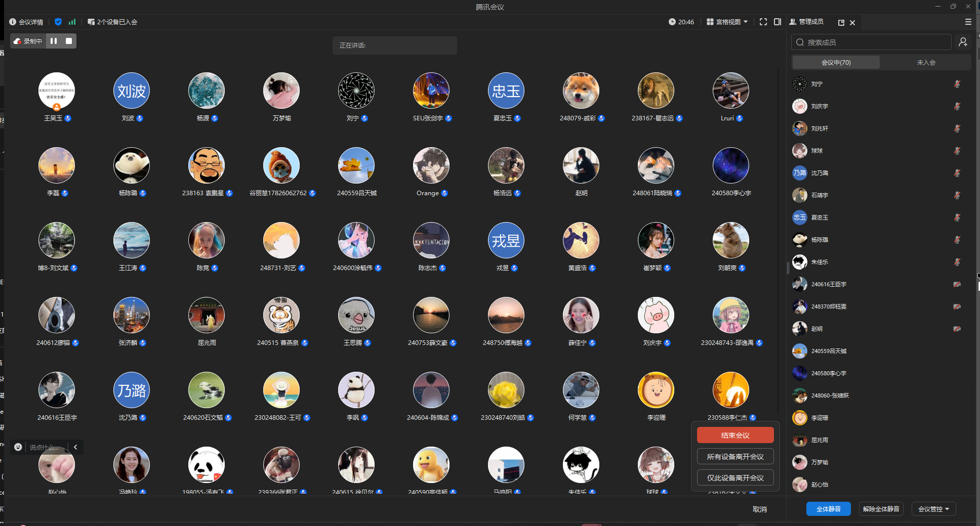Open the hamburger menu at top right
The height and width of the screenshot is (526, 980).
968,22
